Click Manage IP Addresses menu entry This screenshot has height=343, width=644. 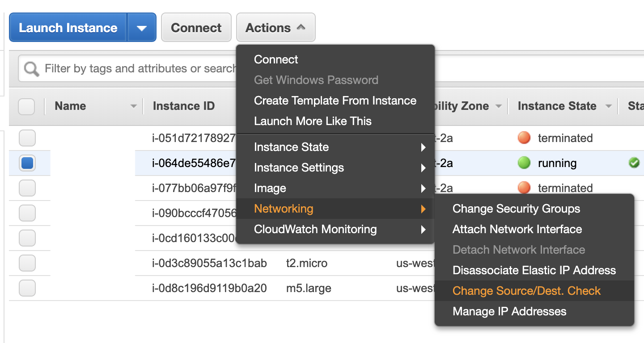click(x=509, y=311)
